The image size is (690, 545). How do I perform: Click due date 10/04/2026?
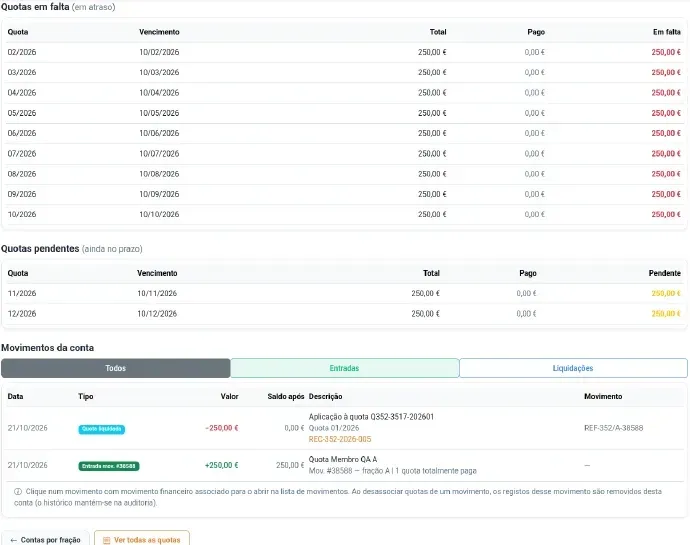point(159,93)
